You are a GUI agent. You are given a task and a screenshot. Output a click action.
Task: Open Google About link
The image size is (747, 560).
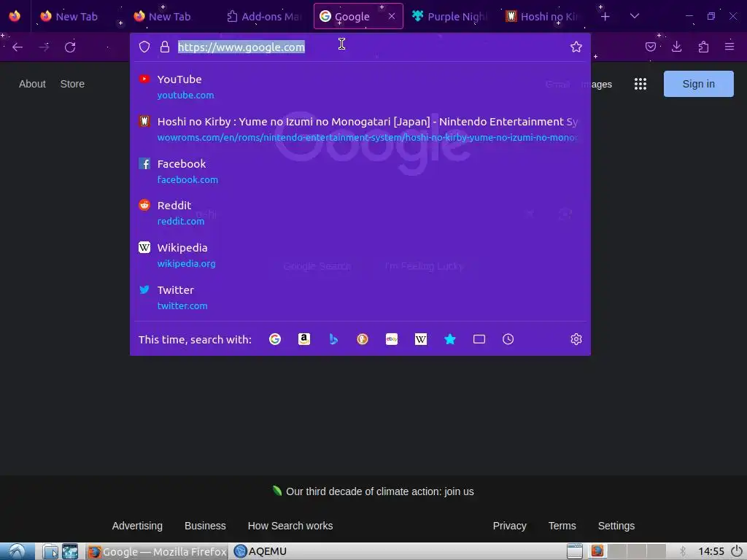pos(32,84)
